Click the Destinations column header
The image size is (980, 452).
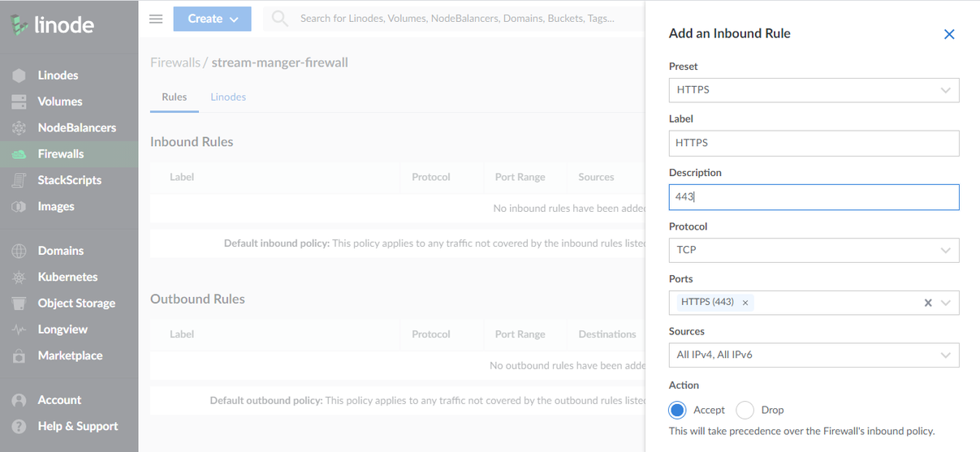pos(607,334)
